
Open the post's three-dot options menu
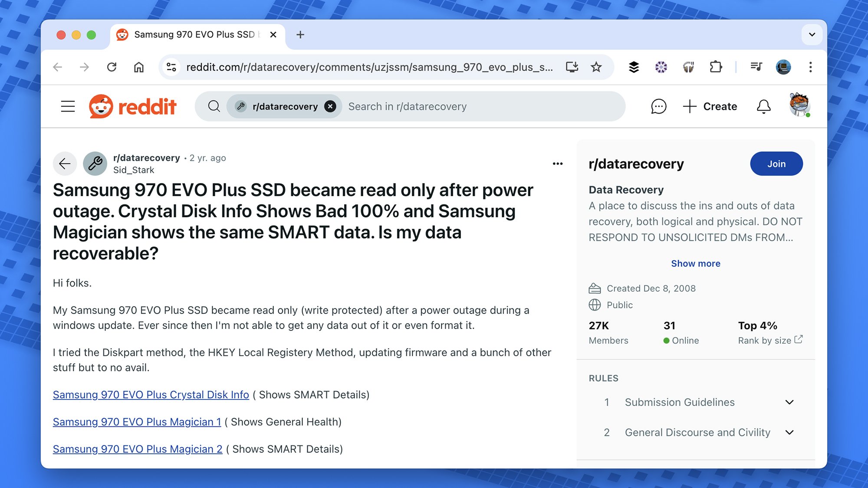point(558,164)
